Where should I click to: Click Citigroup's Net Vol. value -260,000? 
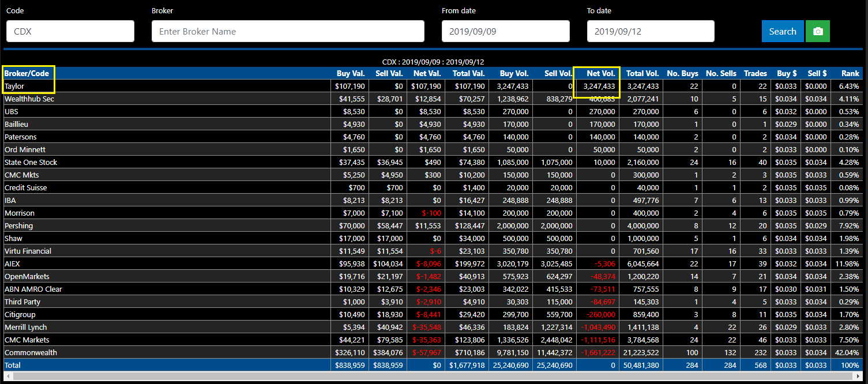[600, 314]
